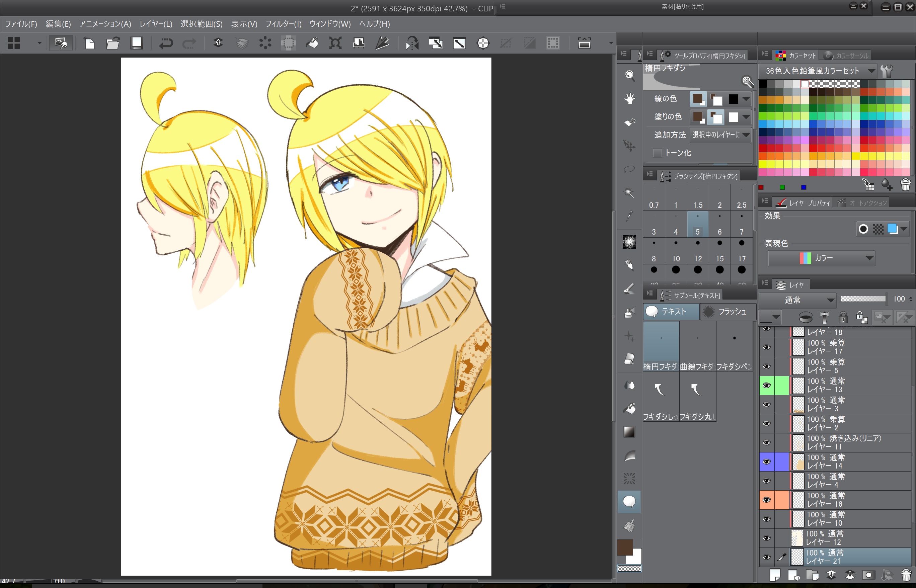Select the fill bucket tool

pos(629,409)
